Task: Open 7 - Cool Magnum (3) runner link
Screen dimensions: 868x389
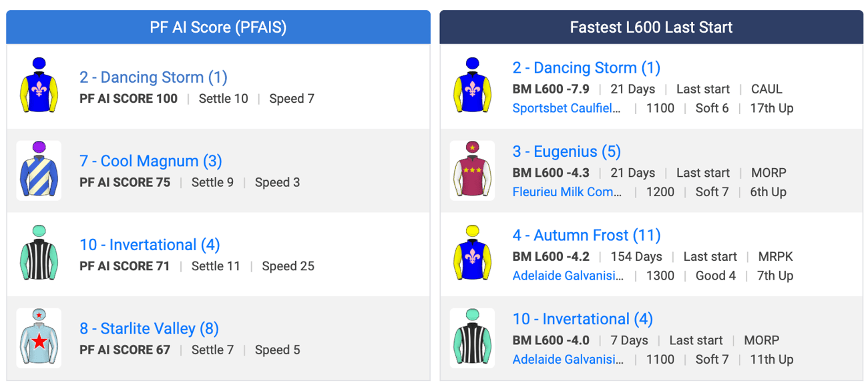Action: click(x=151, y=161)
